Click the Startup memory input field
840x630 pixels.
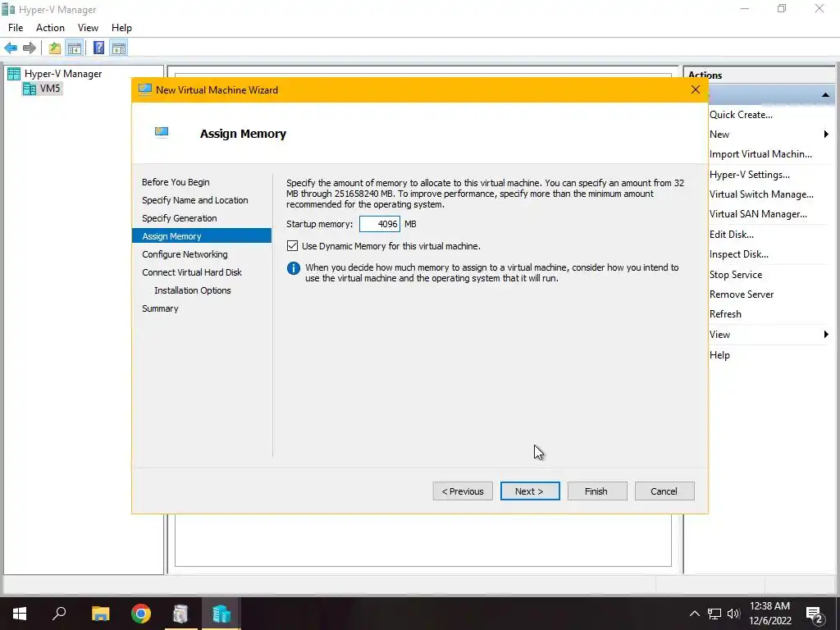[379, 224]
